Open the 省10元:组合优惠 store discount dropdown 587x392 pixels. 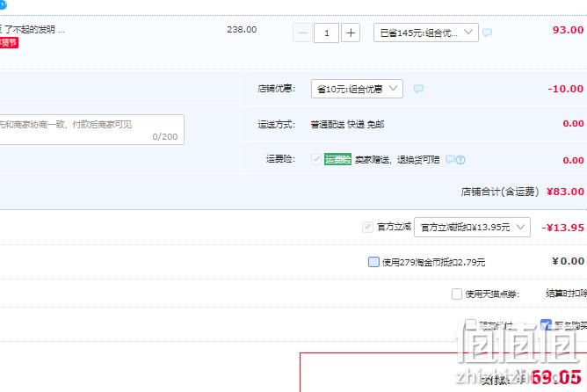point(357,89)
